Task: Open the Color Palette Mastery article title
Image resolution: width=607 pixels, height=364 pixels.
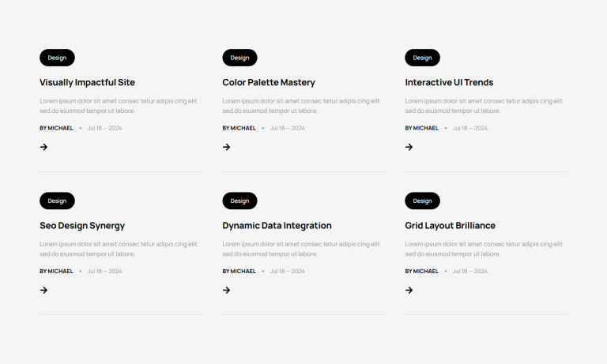Action: pyautogui.click(x=269, y=82)
